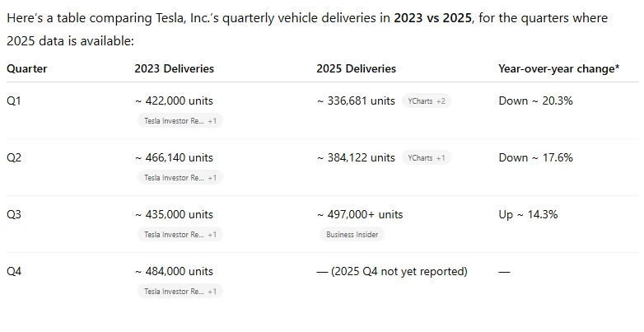Open the Business Insider source chip
The width and height of the screenshot is (644, 332).
click(x=351, y=234)
